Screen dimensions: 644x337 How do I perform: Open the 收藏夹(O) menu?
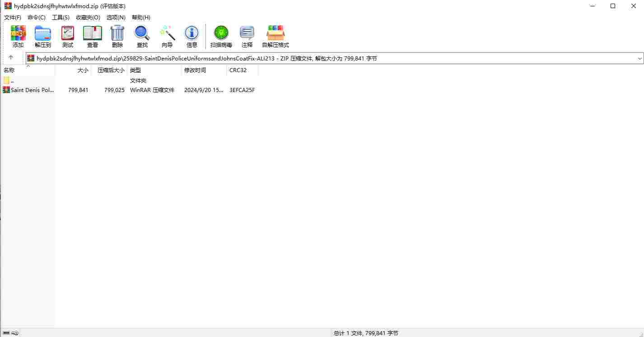88,17
